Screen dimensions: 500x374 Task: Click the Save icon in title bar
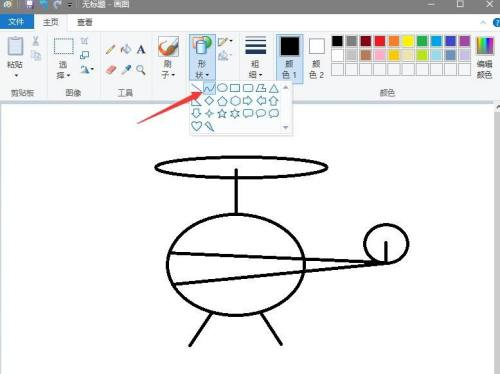29,4
